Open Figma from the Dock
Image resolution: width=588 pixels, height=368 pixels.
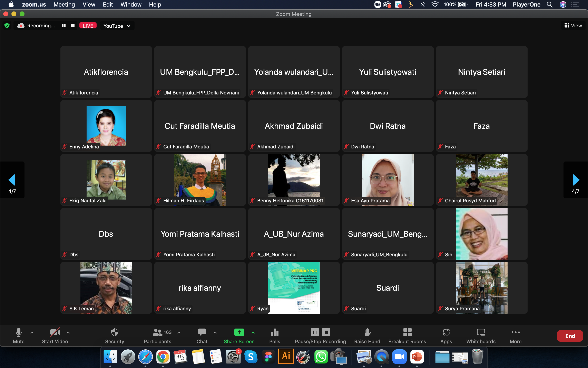268,357
